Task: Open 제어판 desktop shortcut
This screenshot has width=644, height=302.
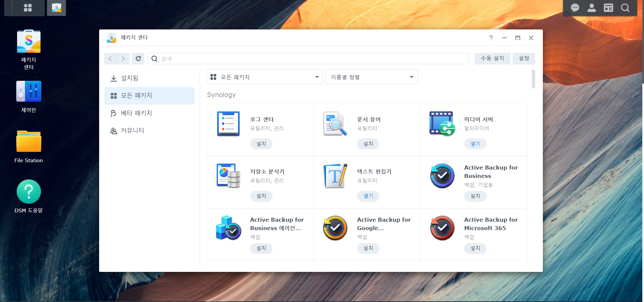Action: [x=29, y=97]
